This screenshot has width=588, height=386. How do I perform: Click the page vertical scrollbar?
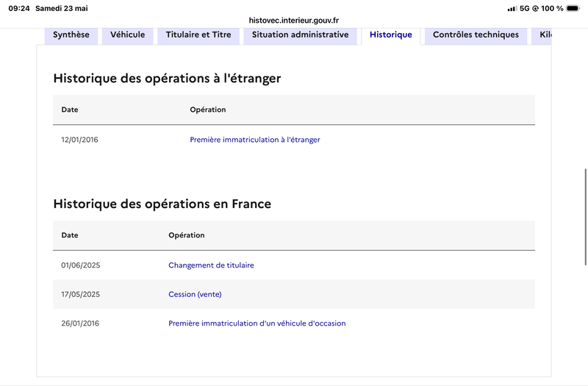(585, 217)
